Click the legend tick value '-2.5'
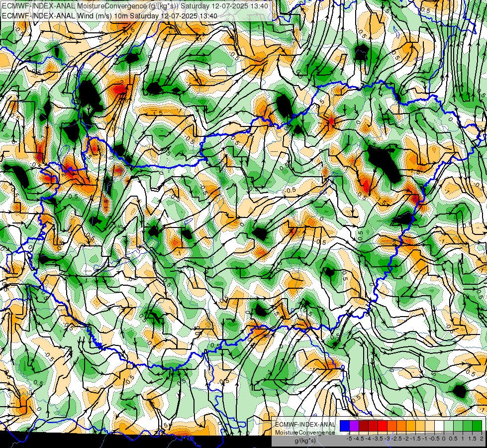This screenshot has width=487, height=448. click(x=396, y=439)
